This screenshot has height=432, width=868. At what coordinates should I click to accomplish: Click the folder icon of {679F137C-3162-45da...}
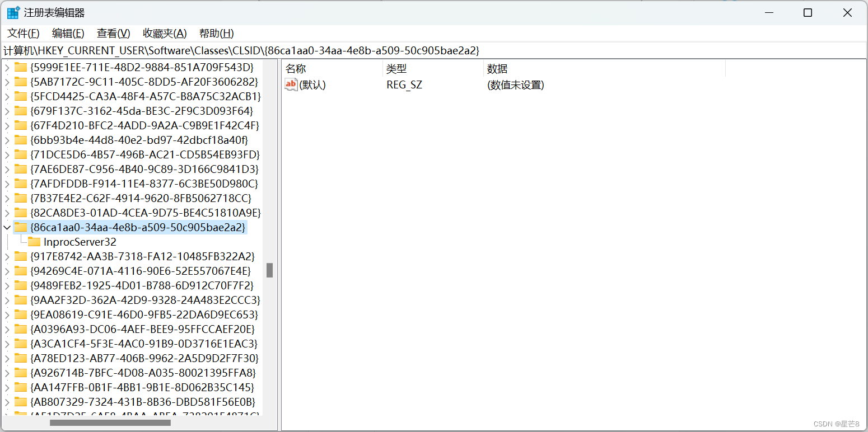(21, 111)
